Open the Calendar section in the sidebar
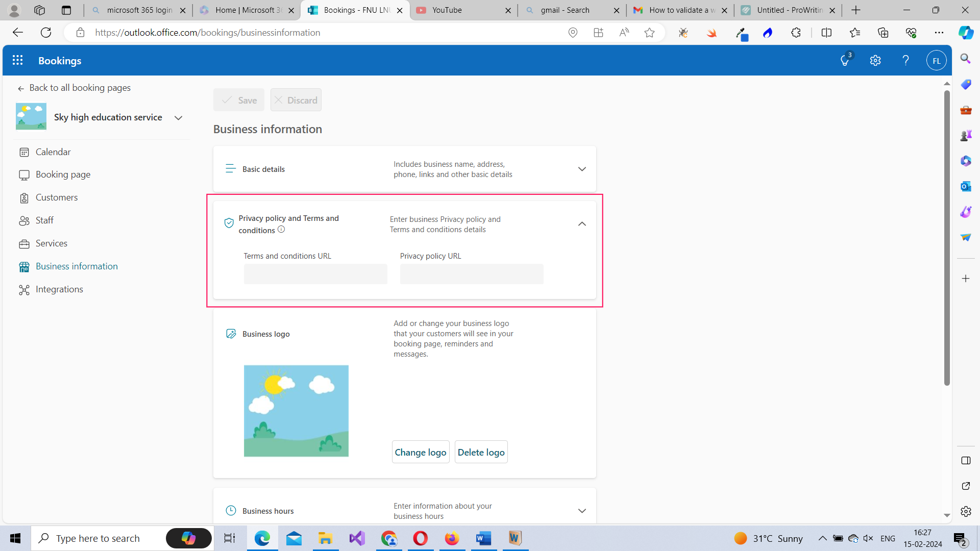 53,152
